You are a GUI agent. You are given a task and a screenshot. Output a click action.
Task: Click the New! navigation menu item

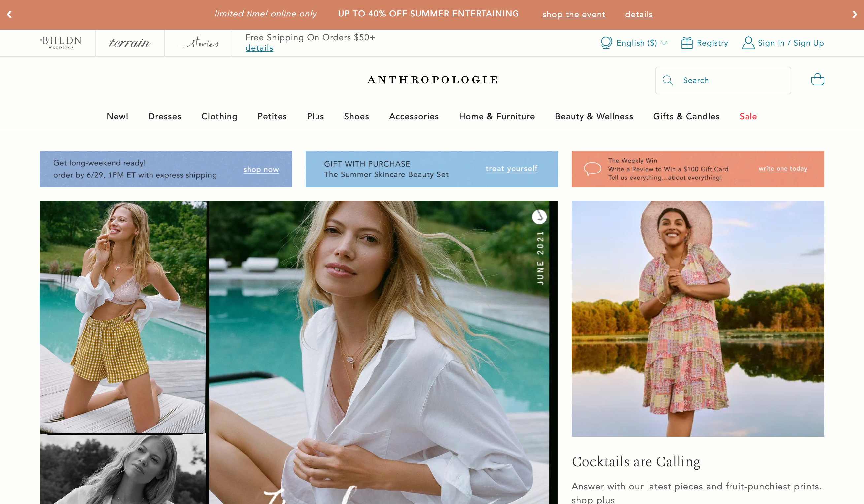point(117,116)
